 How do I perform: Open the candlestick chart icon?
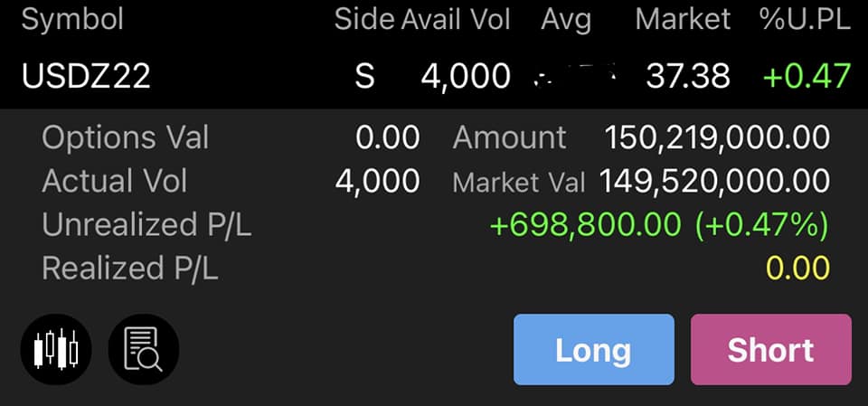click(x=56, y=350)
